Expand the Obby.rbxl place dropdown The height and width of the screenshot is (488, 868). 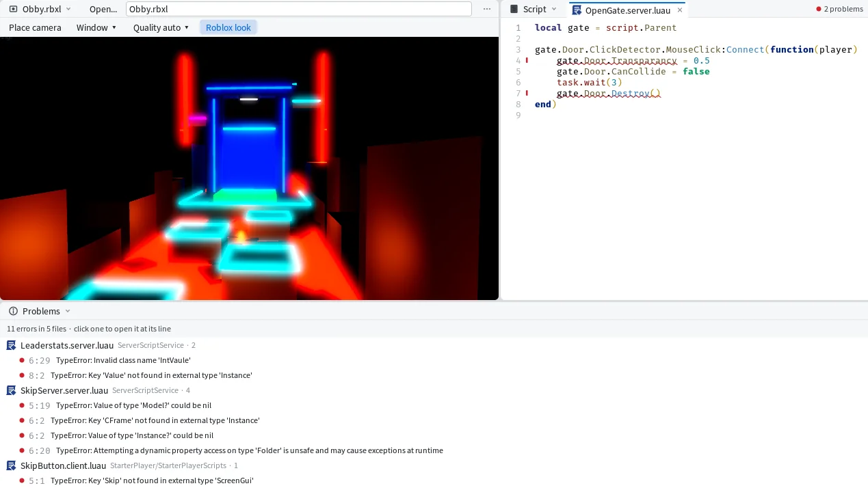pos(68,9)
